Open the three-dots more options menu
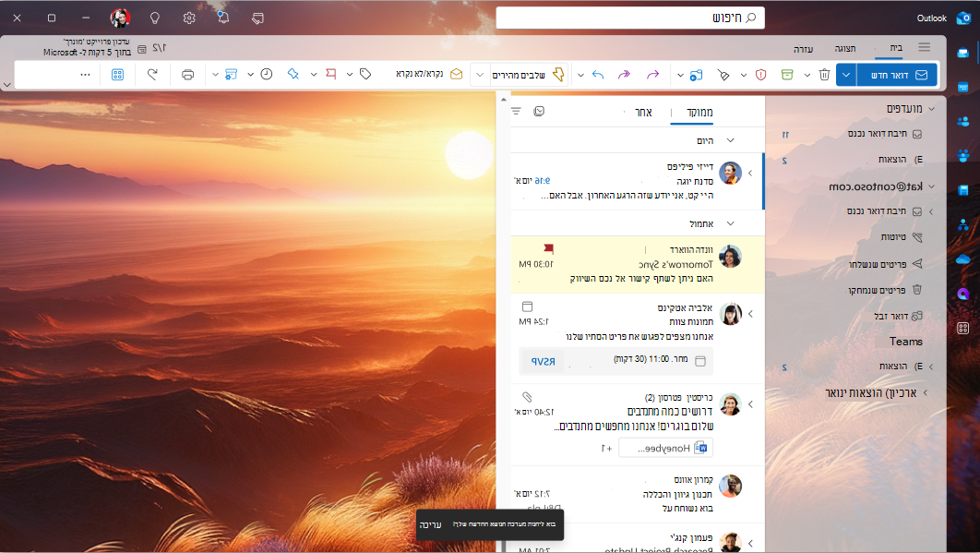Viewport: 980px width, 553px height. click(x=85, y=75)
